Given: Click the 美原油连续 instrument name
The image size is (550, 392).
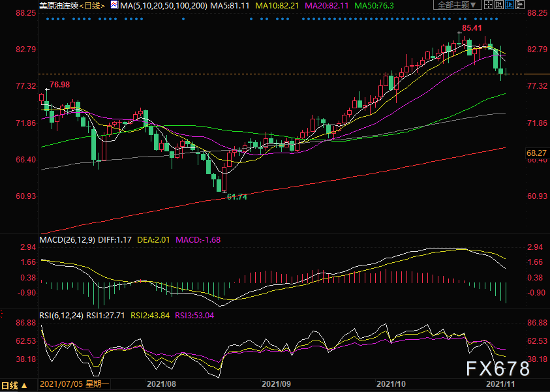Looking at the screenshot, I should point(59,6).
